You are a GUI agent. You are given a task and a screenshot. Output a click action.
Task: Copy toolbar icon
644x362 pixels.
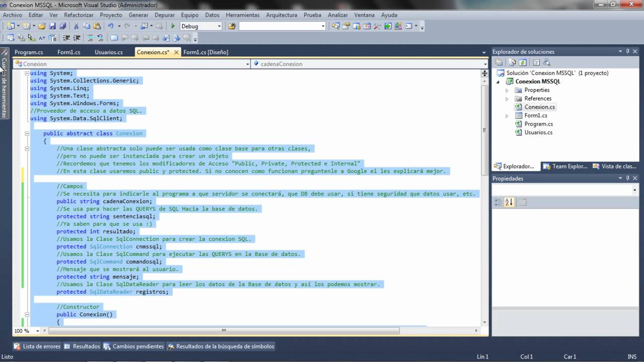[87, 26]
